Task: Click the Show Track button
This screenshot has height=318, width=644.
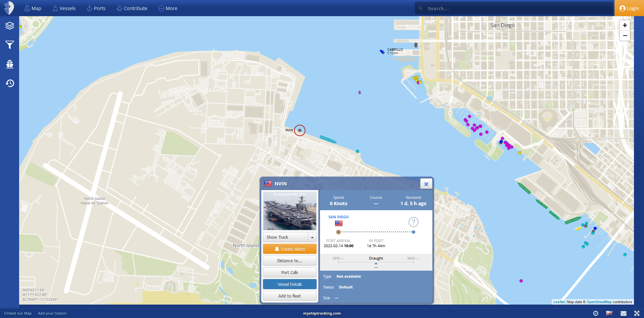Action: pyautogui.click(x=285, y=237)
